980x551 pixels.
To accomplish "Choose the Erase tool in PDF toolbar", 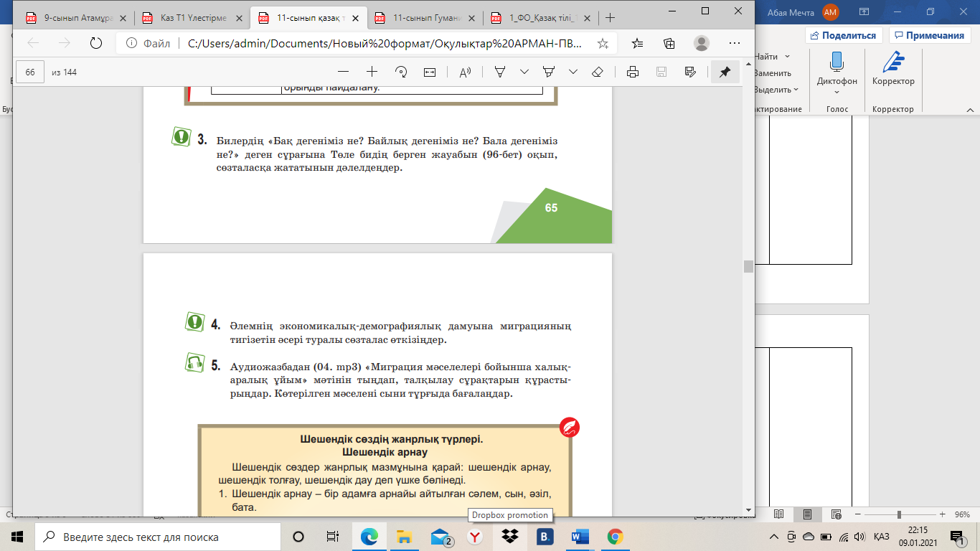I will click(x=597, y=72).
